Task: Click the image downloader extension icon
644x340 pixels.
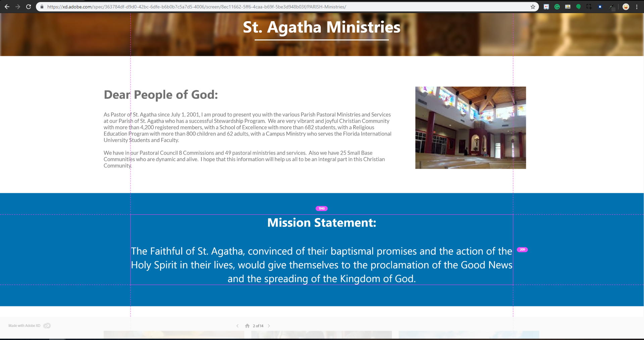Action: (x=568, y=7)
